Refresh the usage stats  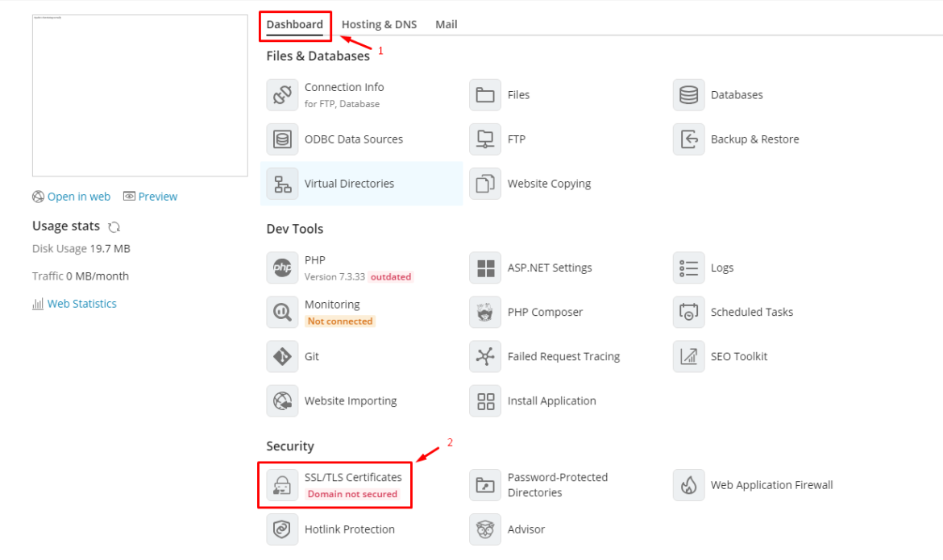(114, 226)
